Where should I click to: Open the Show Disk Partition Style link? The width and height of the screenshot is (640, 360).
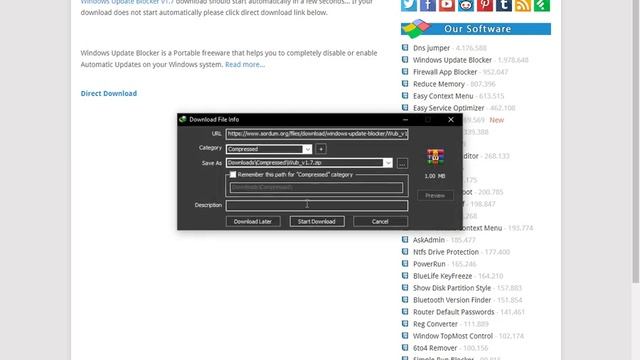(x=452, y=288)
